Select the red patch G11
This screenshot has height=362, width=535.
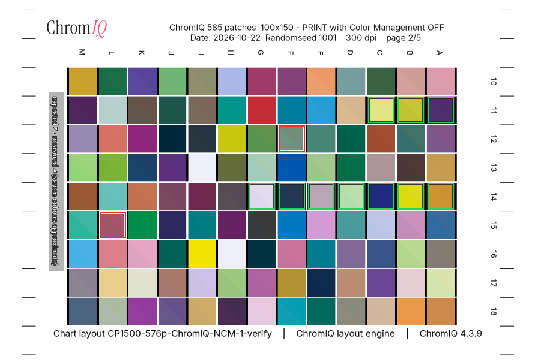click(262, 110)
